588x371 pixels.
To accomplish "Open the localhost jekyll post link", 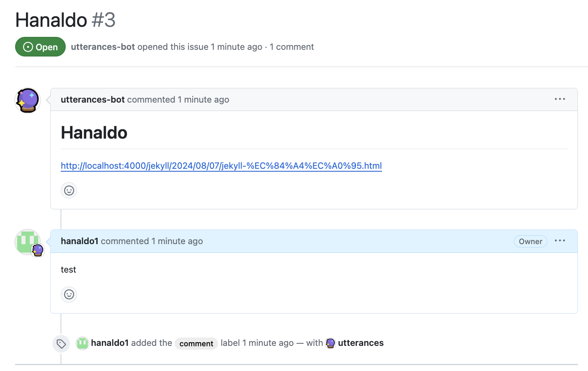I will click(x=221, y=166).
